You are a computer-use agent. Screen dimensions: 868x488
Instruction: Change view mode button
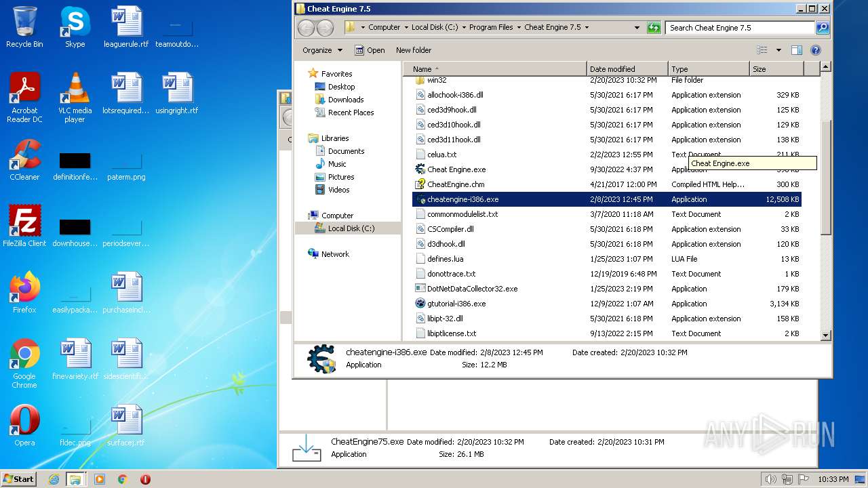pyautogui.click(x=762, y=50)
